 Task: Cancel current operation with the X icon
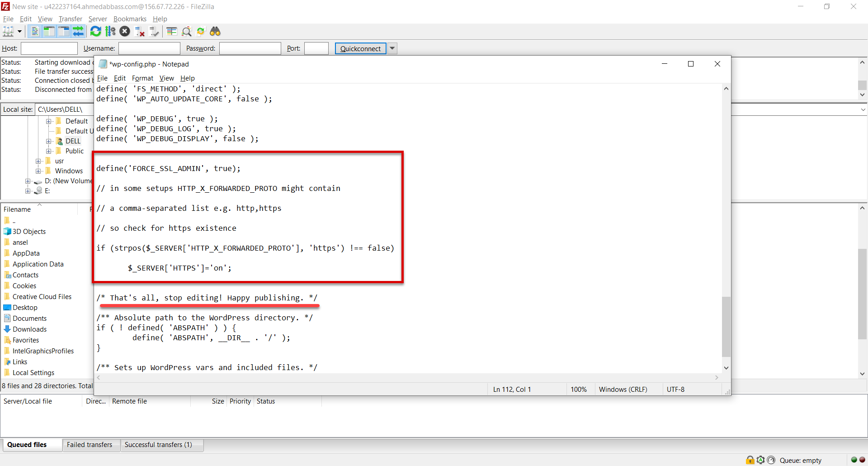pyautogui.click(x=125, y=32)
